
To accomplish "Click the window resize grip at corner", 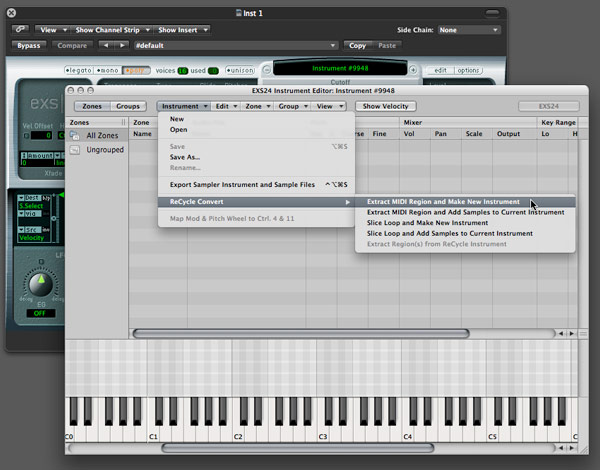I will pyautogui.click(x=584, y=449).
